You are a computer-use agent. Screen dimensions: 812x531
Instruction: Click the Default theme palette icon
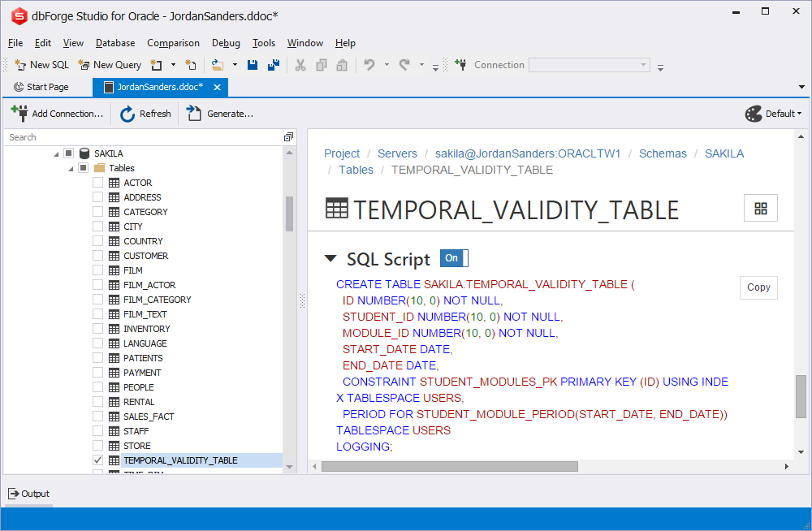pos(754,114)
